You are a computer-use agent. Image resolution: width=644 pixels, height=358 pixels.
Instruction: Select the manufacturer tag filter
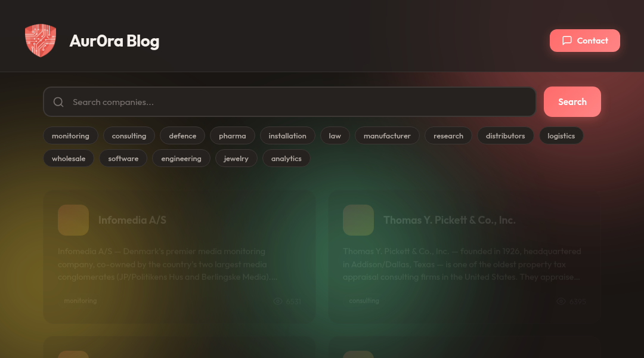[x=387, y=135]
